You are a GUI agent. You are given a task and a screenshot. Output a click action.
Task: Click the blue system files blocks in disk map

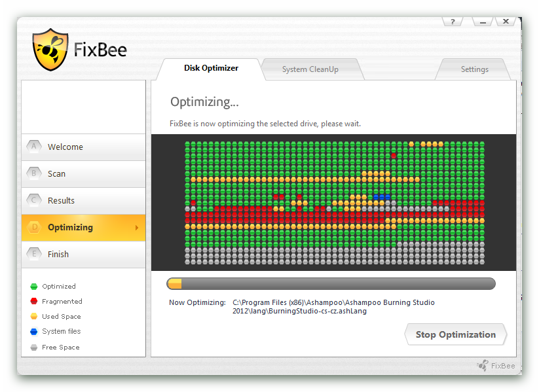pos(382,197)
